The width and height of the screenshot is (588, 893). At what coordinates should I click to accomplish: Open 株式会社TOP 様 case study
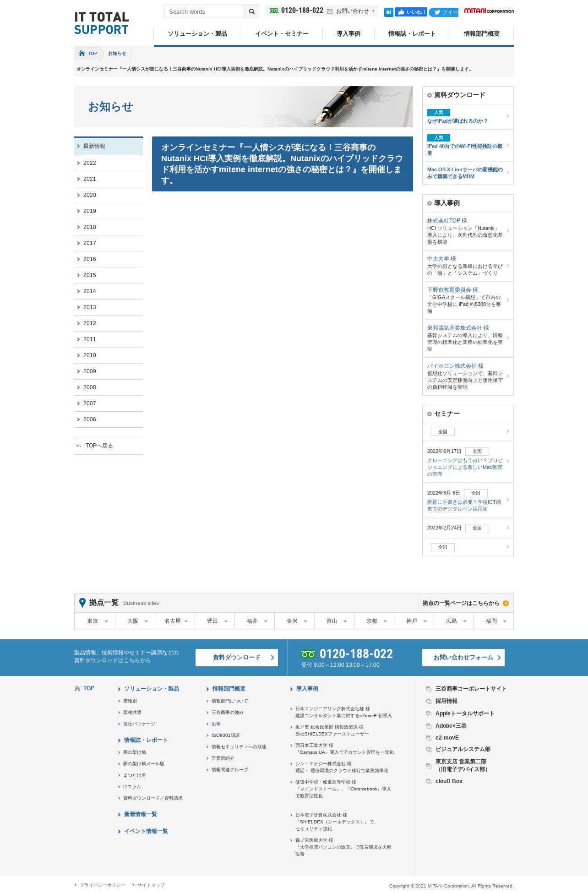(x=468, y=231)
